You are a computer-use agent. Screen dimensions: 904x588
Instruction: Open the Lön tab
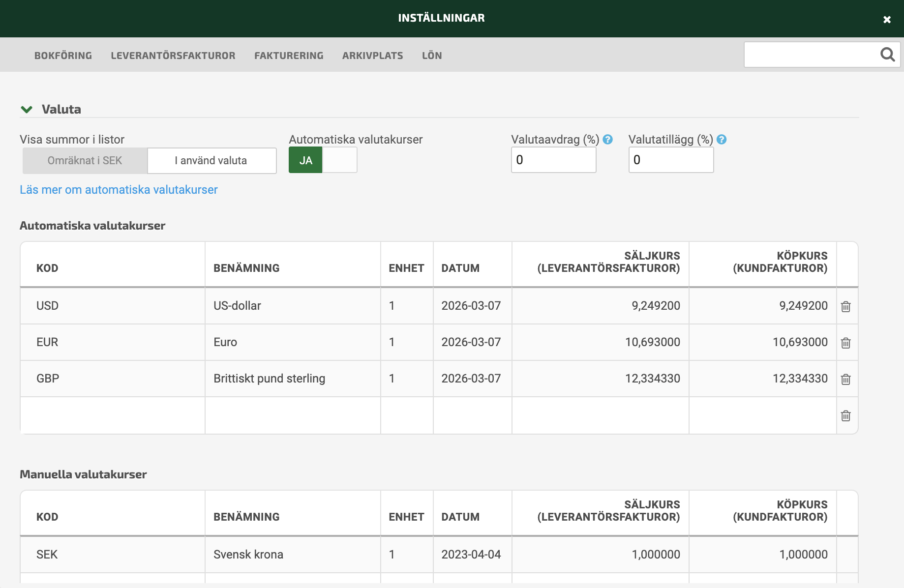(x=432, y=56)
